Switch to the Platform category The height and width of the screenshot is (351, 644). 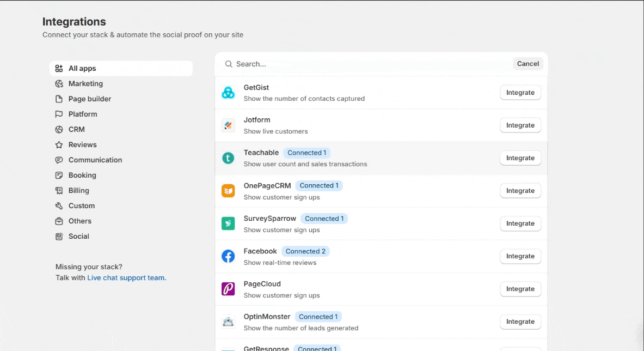coord(121,114)
